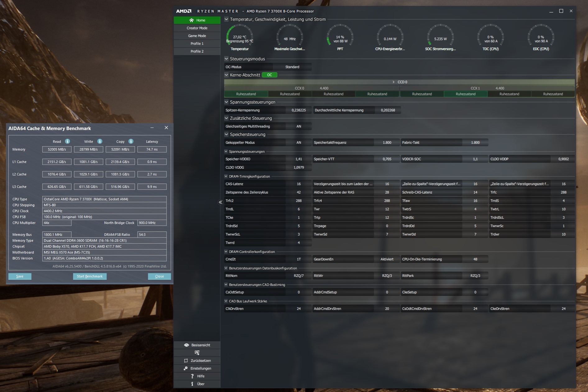Viewport: 588px width, 392px height.
Task: Click Start Benchmark in AIDA64
Action: click(x=90, y=276)
